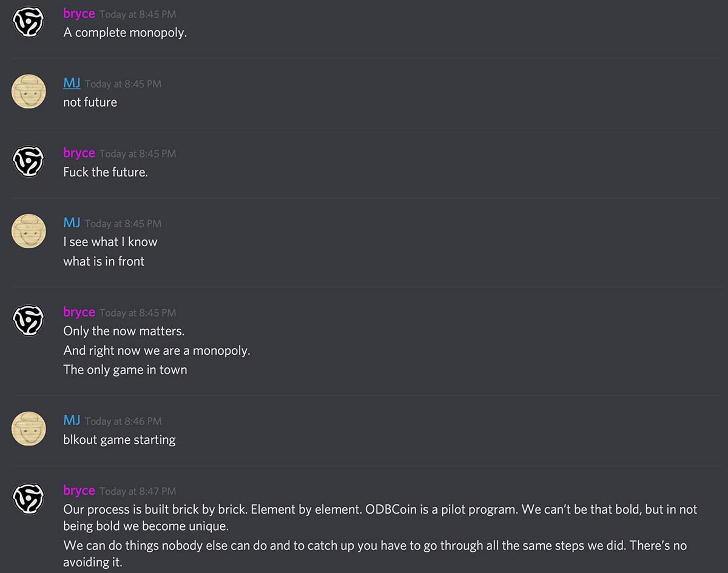Select MJ username above "I see what I know"
This screenshot has width=728, height=573.
click(x=72, y=223)
